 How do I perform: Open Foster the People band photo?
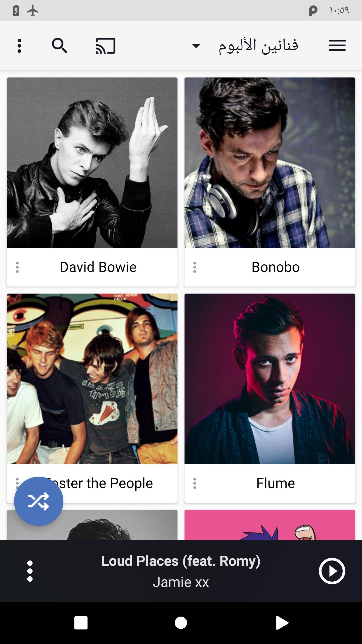(92, 379)
